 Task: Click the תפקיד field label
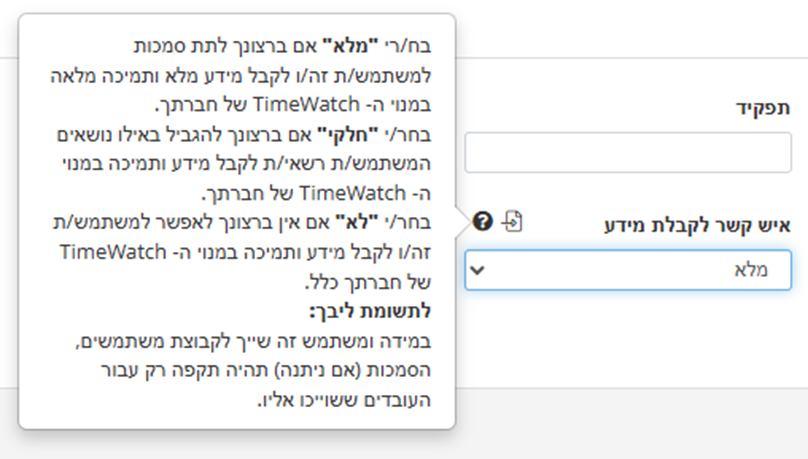coord(763,108)
